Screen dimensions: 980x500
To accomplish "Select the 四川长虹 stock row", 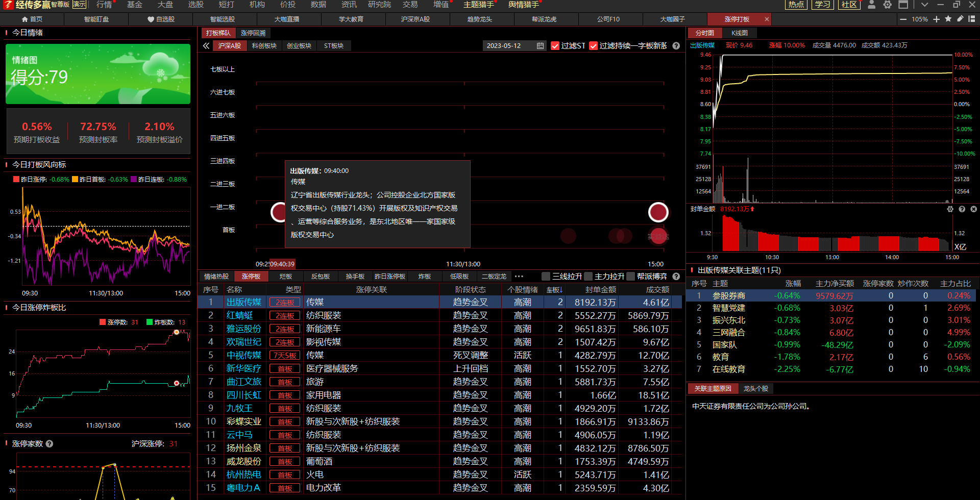I will point(440,395).
